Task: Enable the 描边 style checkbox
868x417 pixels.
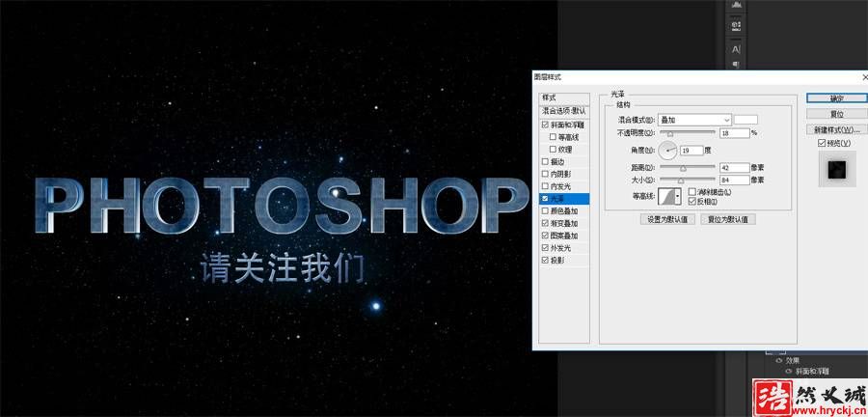Action: 545,162
